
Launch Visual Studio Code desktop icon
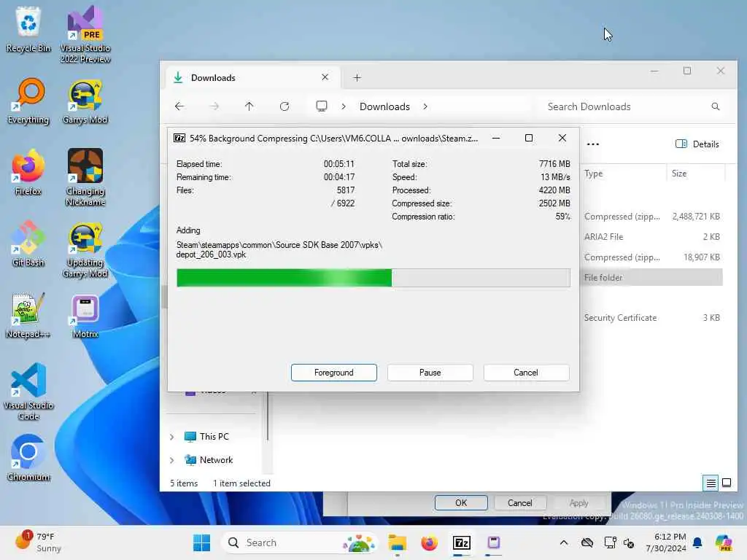click(x=28, y=392)
